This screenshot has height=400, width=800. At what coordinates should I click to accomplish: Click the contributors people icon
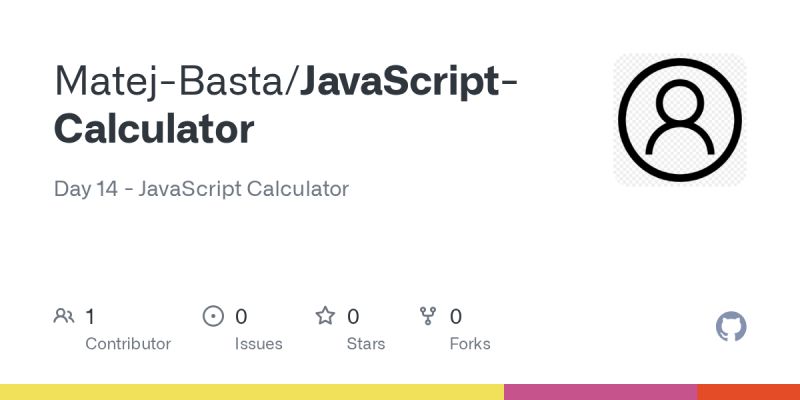coord(64,317)
